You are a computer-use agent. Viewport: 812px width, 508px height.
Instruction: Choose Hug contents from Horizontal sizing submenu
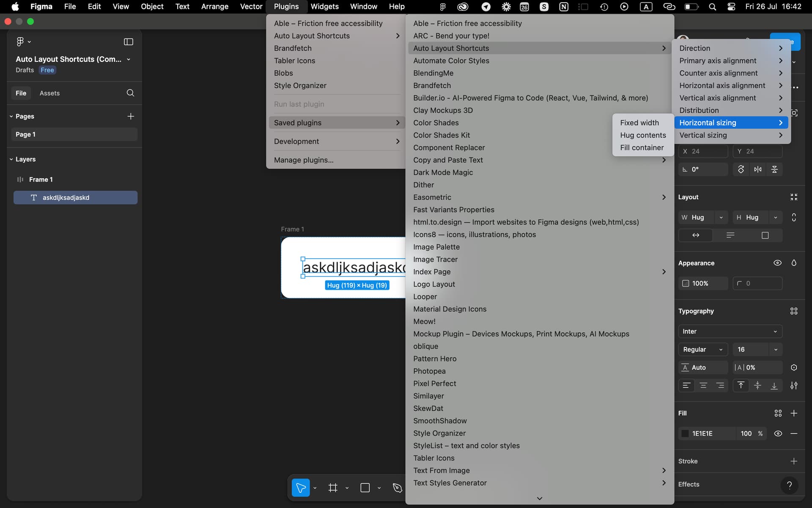click(x=643, y=135)
